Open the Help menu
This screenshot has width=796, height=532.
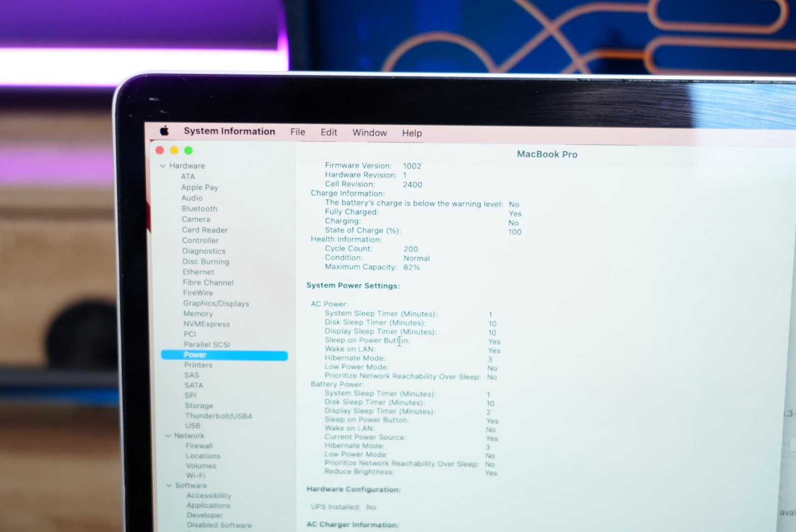point(411,133)
